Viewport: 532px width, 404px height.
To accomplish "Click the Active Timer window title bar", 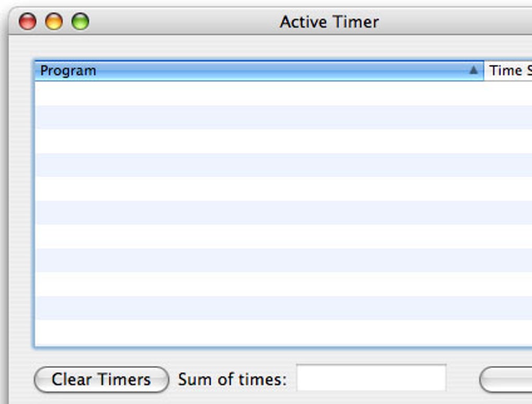I will [330, 21].
